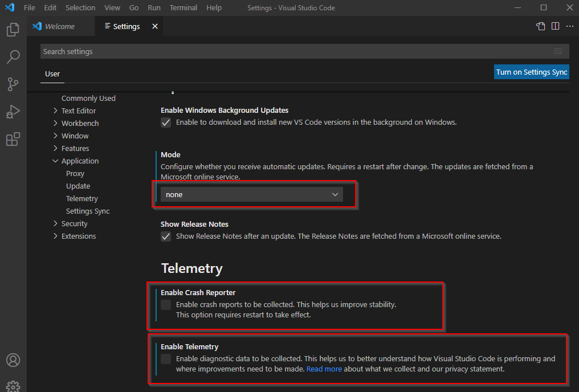Viewport: 579px width, 392px height.
Task: Enable the Telemetry checkbox
Action: pos(166,359)
